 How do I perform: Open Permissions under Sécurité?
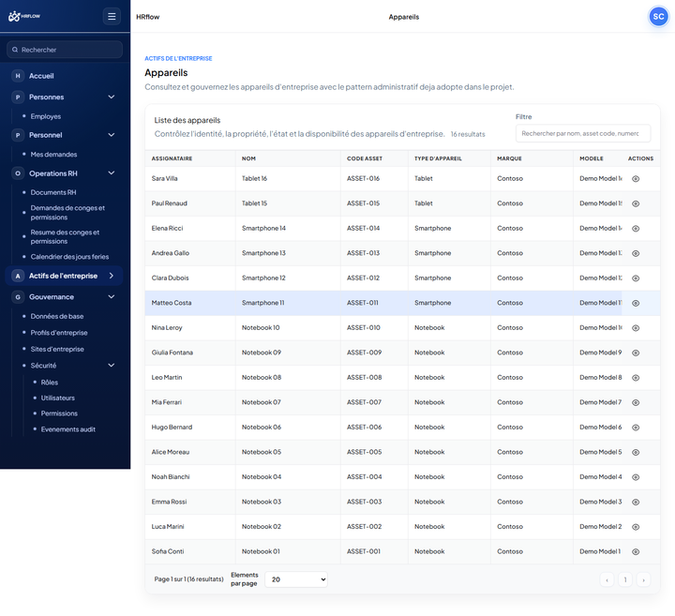[x=59, y=413]
